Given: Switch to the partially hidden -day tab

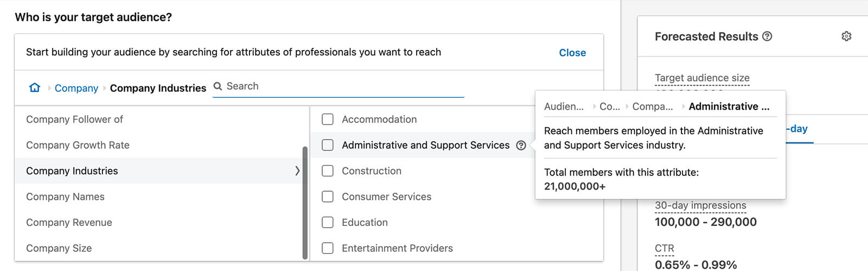Looking at the screenshot, I should pyautogui.click(x=799, y=129).
